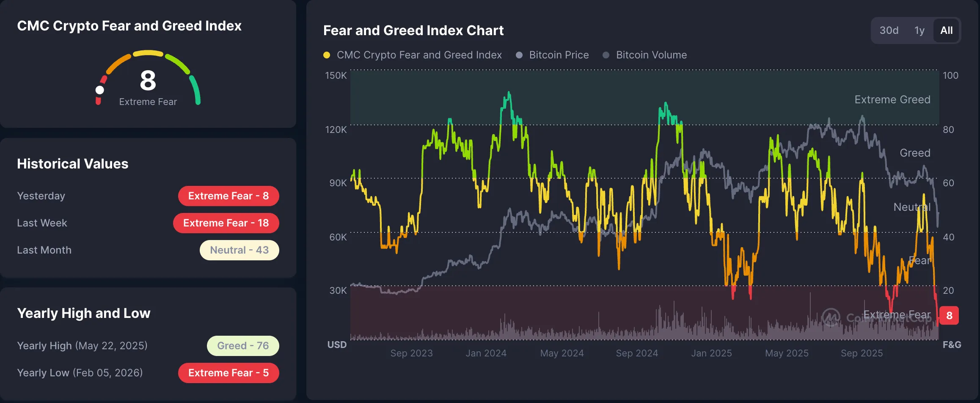Click the red F&G value badge showing 8

pyautogui.click(x=949, y=315)
